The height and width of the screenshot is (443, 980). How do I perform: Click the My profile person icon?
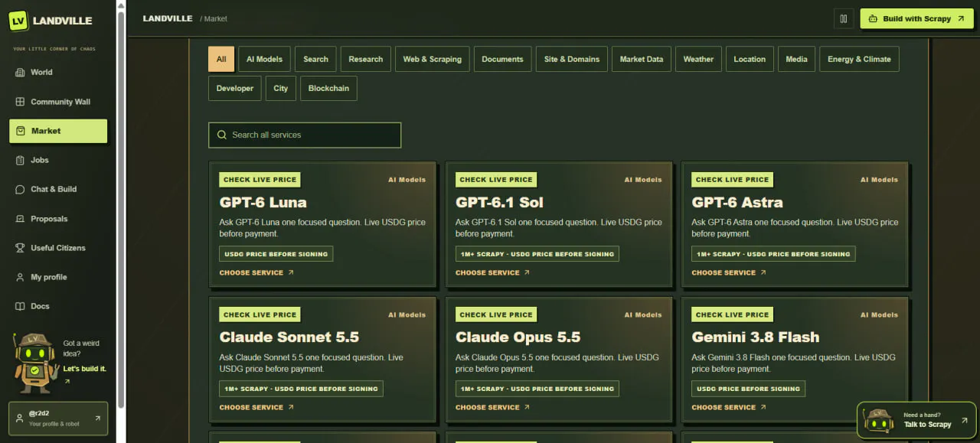(x=20, y=277)
